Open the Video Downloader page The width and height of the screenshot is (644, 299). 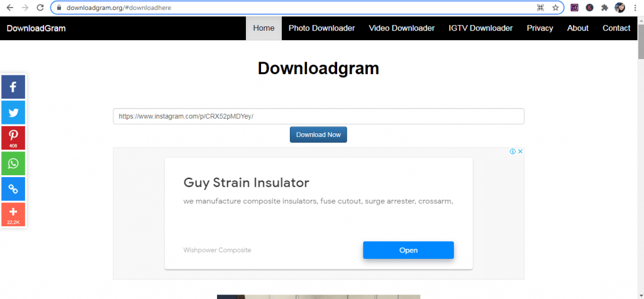click(402, 28)
